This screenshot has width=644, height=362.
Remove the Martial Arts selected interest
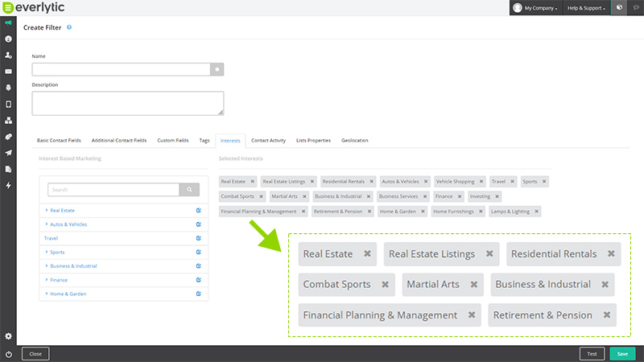coord(304,196)
